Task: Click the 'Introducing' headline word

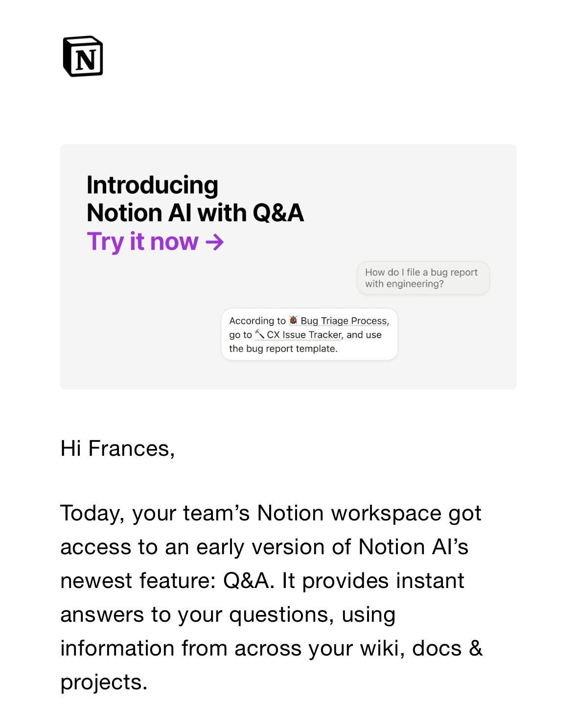Action: point(152,185)
